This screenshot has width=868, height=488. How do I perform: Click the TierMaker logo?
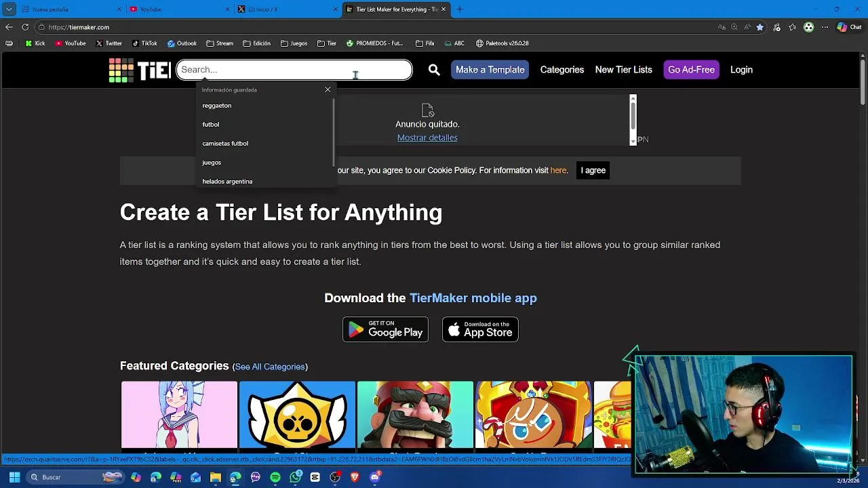click(x=140, y=70)
